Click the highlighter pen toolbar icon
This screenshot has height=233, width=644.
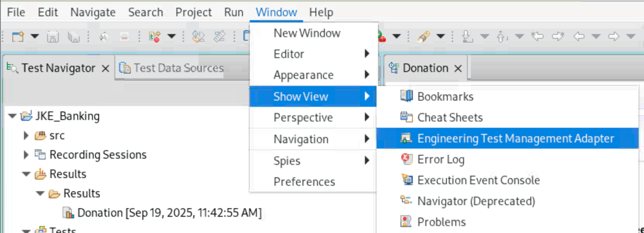pos(423,37)
